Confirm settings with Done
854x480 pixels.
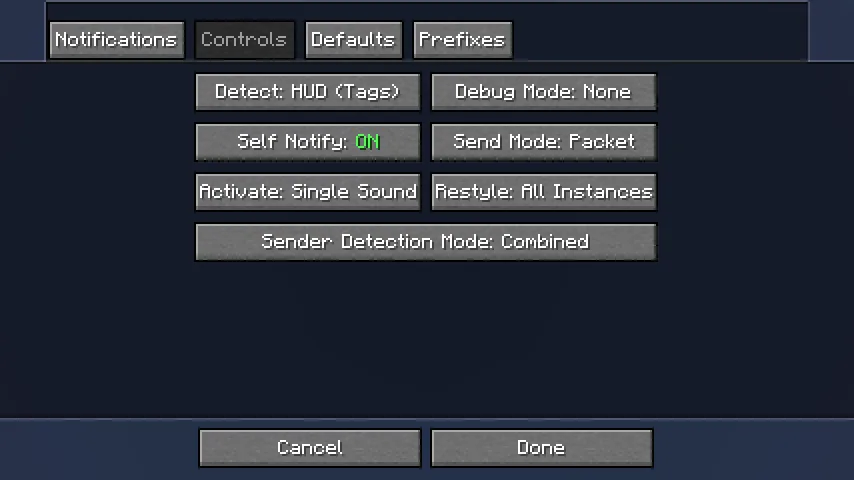click(x=542, y=448)
